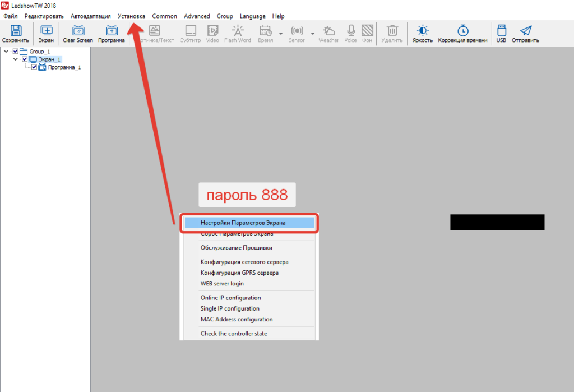574x392 pixels.
Task: Collapse the Group_1 tree node
Action: 6,51
